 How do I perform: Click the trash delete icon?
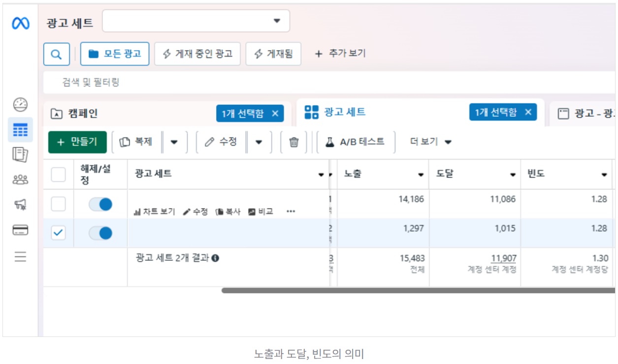pos(294,142)
